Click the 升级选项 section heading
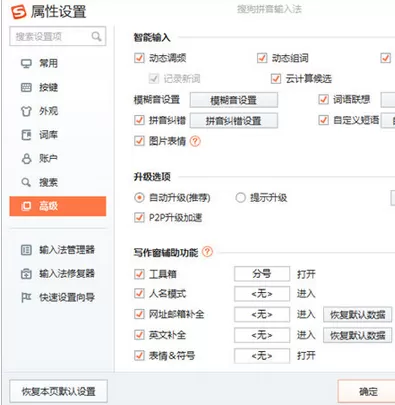 (152, 177)
